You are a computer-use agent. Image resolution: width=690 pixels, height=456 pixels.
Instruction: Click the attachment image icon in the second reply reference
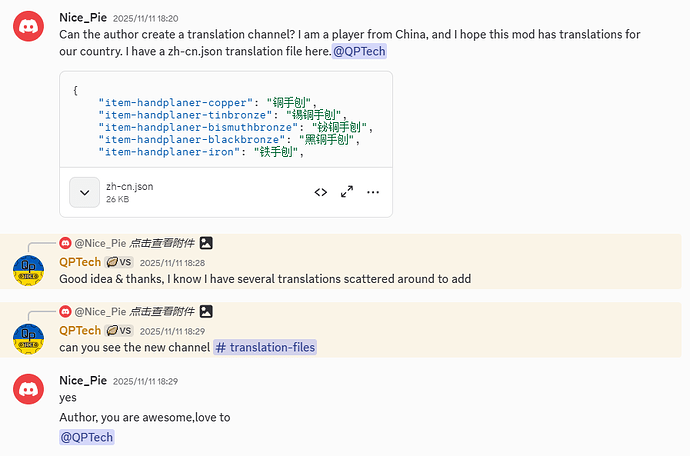(x=206, y=312)
